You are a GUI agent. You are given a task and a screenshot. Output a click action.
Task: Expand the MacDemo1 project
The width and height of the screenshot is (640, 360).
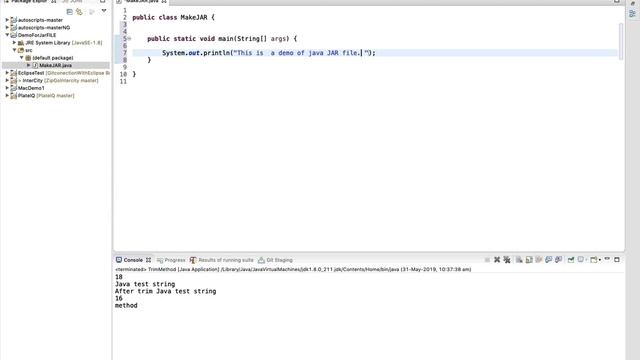[x=7, y=88]
